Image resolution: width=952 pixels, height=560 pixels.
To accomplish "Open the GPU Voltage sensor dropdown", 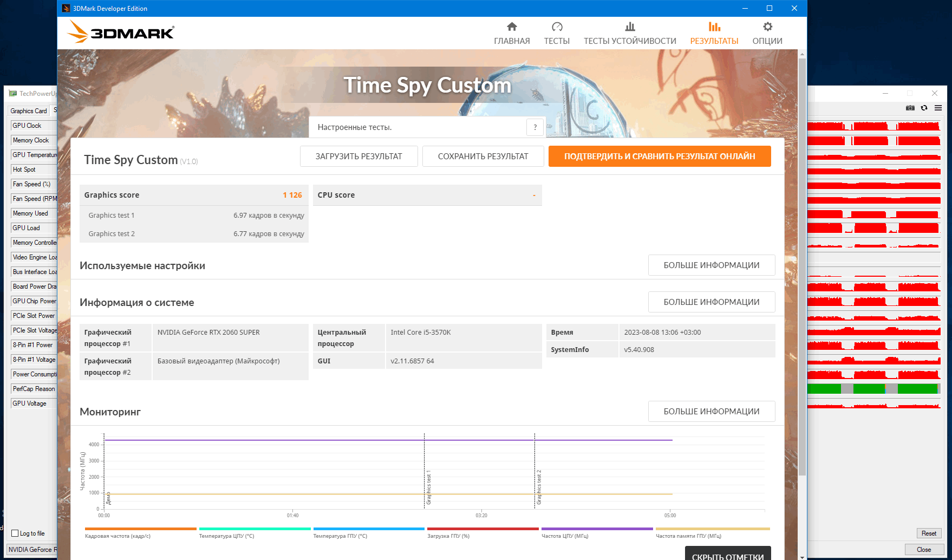I will coord(34,403).
